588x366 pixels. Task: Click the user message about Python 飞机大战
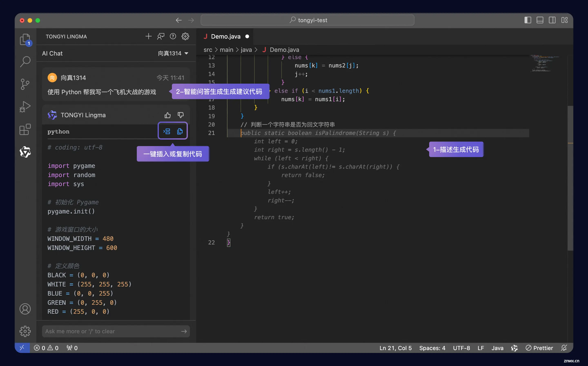[x=102, y=92]
